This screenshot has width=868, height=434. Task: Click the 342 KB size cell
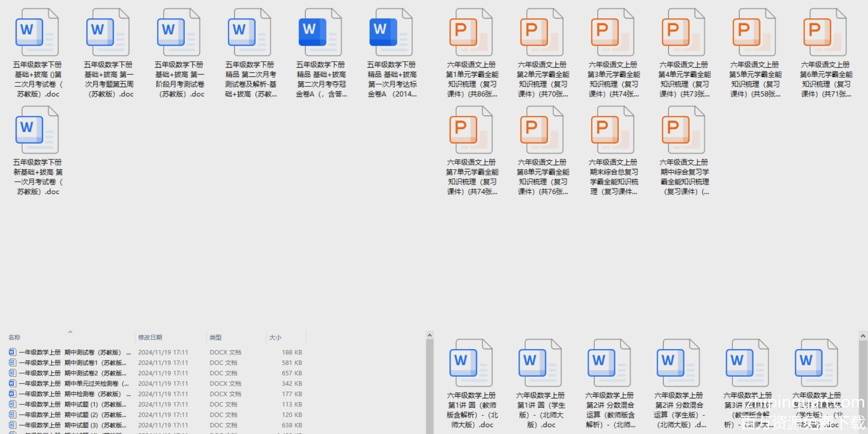292,383
